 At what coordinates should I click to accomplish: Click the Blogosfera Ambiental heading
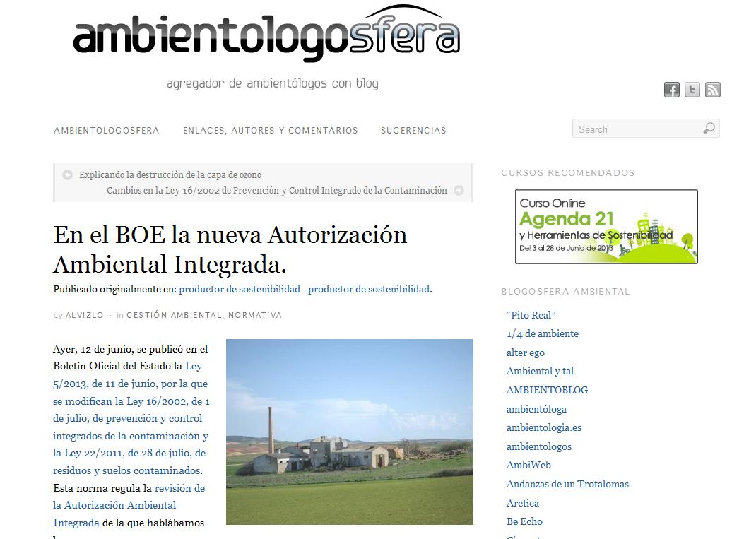coord(565,292)
